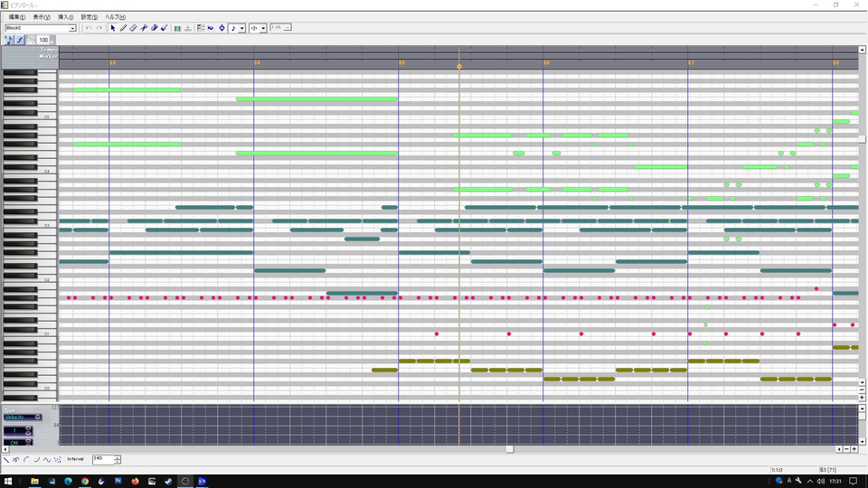Open the event list icon
Screen dimensions: 868x488
coord(201,28)
